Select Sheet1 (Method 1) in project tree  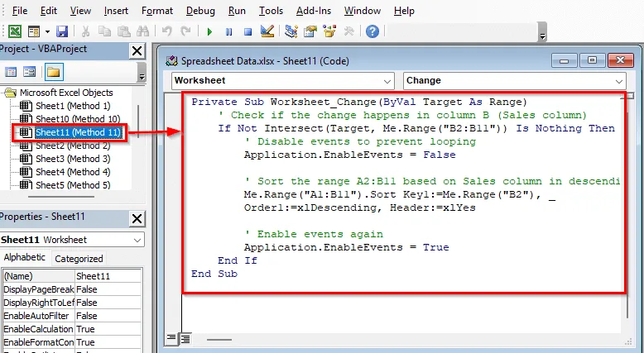coord(73,106)
